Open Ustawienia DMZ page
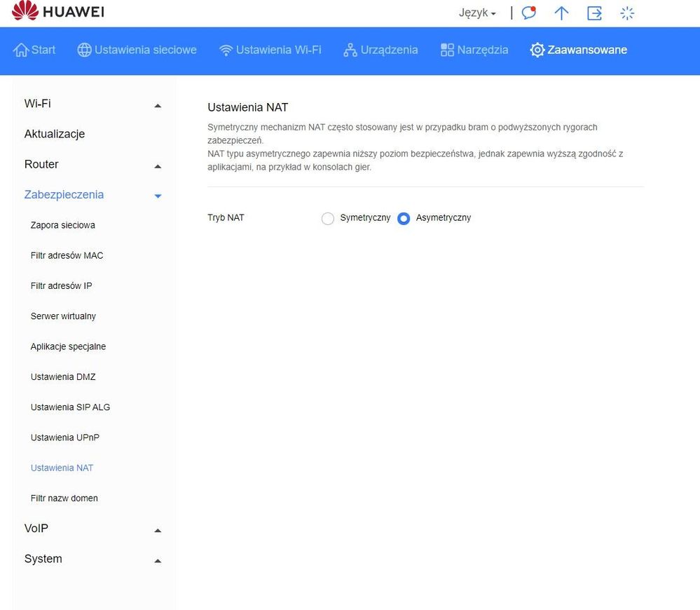 (63, 377)
